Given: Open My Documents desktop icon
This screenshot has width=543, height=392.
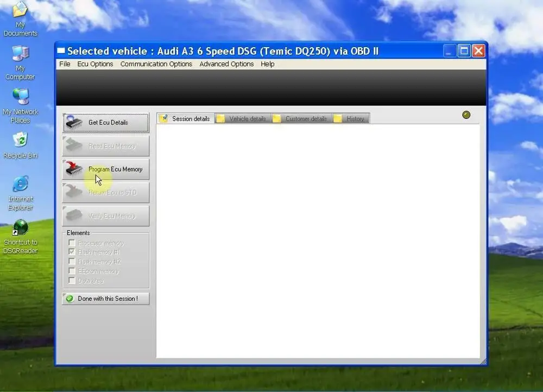Looking at the screenshot, I should [20, 18].
